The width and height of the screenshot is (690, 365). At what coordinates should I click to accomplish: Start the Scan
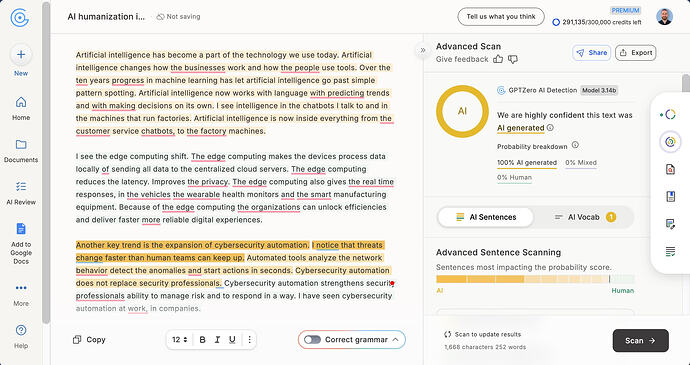tap(640, 340)
